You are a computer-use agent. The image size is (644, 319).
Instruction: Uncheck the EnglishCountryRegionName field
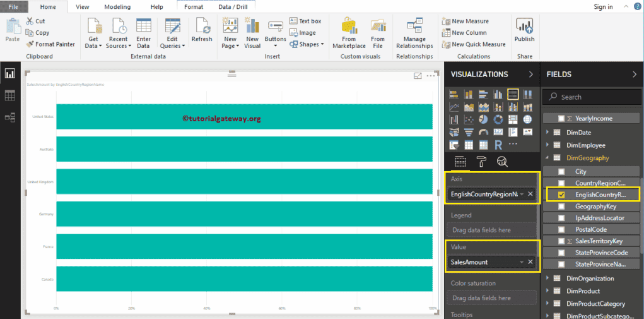[561, 195]
